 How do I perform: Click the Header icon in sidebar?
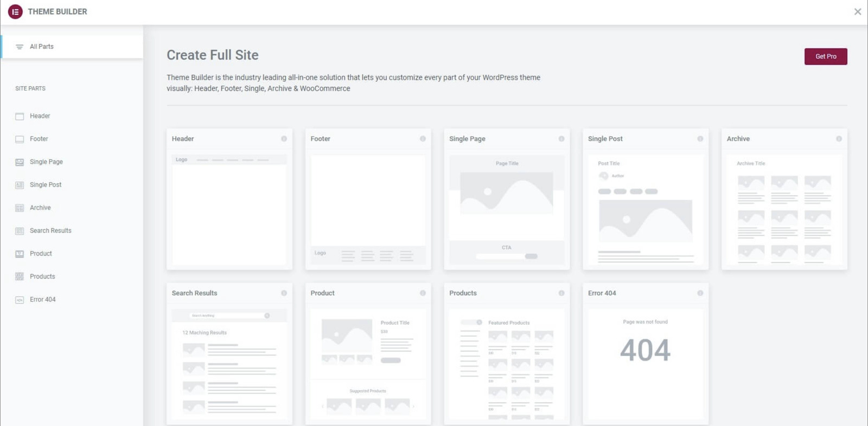(20, 117)
